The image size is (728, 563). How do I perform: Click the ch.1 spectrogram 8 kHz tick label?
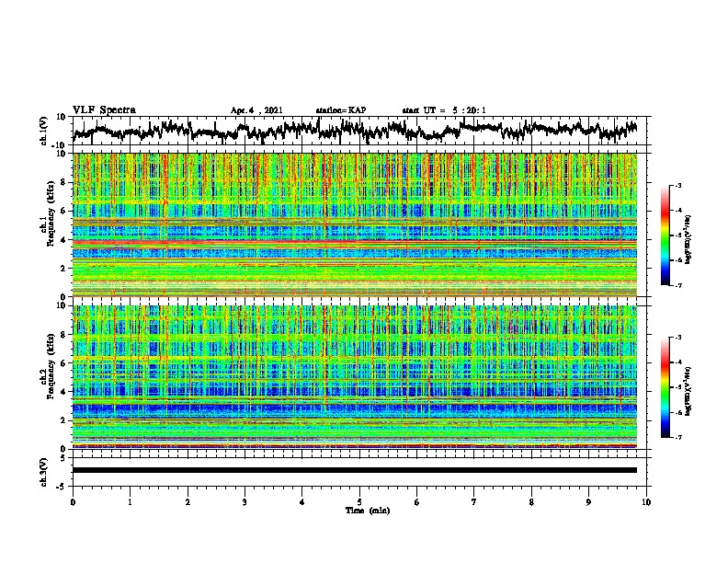(64, 182)
